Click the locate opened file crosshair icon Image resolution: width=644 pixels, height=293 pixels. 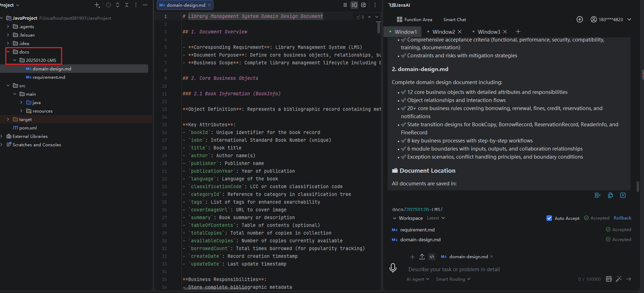pos(109,5)
